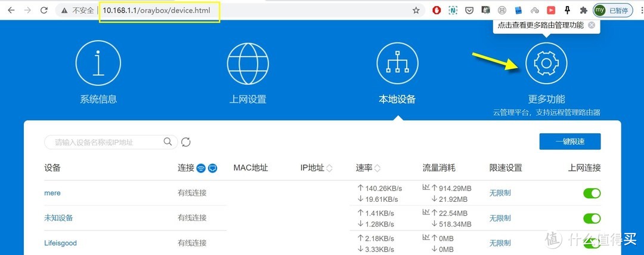Open the Extensions puzzle piece menu
The height and width of the screenshot is (255, 644).
pyautogui.click(x=583, y=10)
